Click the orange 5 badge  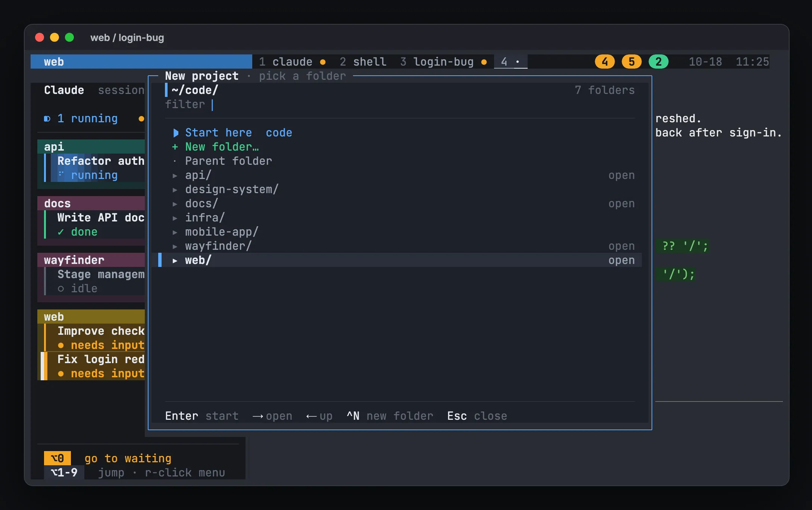point(631,62)
